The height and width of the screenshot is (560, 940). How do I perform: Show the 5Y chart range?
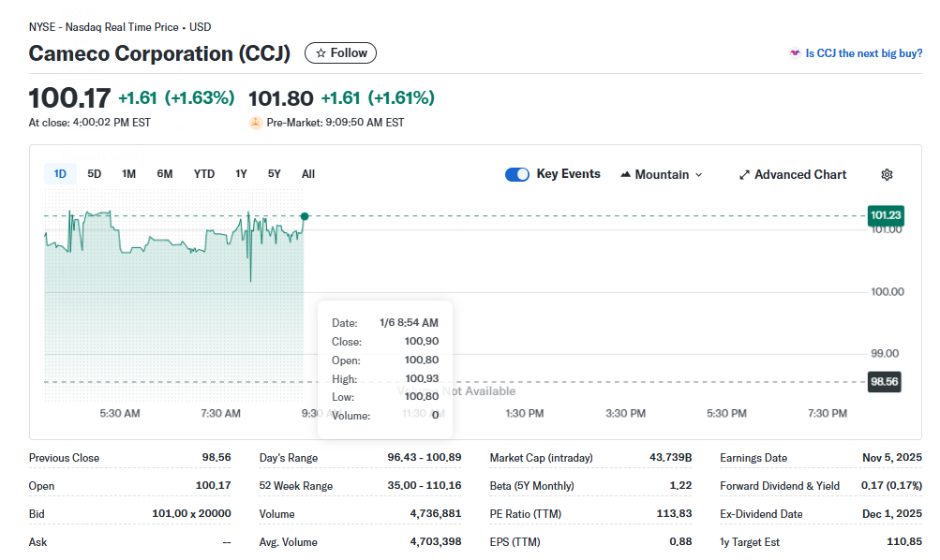tap(275, 174)
